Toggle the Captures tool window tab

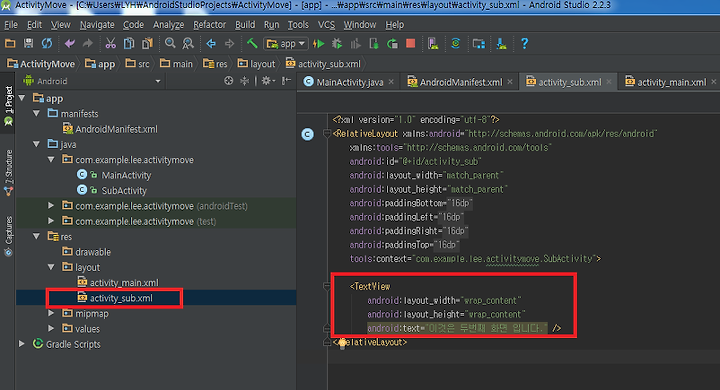click(8, 236)
